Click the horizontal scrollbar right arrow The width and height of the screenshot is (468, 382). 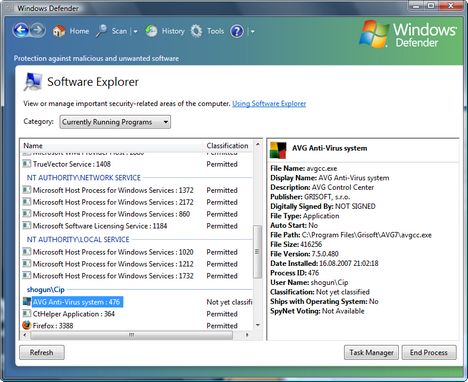point(247,335)
